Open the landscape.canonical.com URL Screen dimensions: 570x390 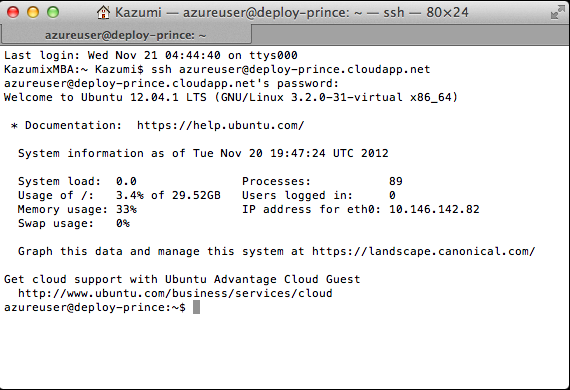pos(424,252)
